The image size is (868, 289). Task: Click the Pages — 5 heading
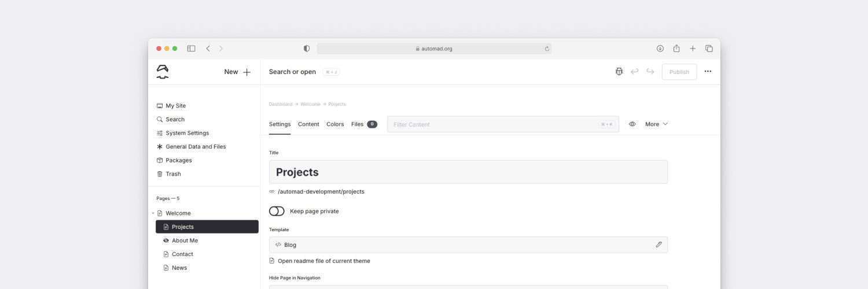168,198
